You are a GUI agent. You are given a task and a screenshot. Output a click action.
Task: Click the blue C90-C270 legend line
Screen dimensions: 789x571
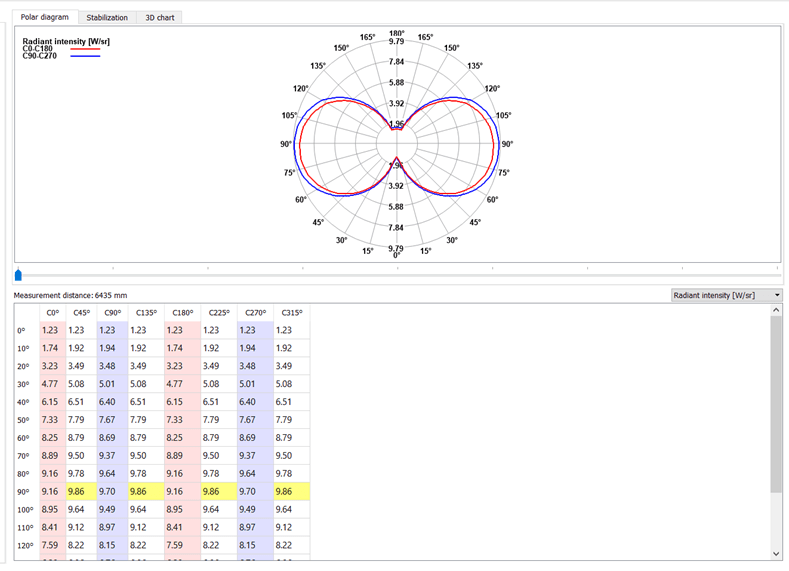click(x=85, y=56)
